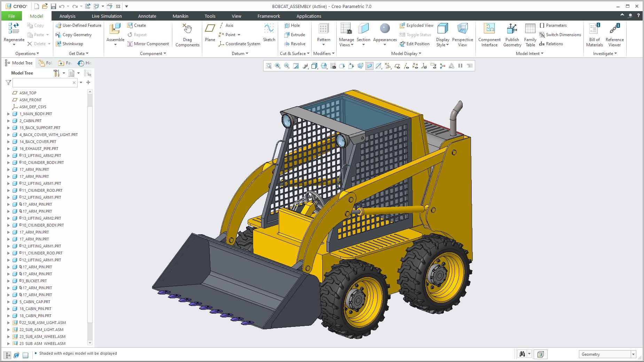Toggle Exploded View
This screenshot has width=644, height=362.
coord(416,25)
